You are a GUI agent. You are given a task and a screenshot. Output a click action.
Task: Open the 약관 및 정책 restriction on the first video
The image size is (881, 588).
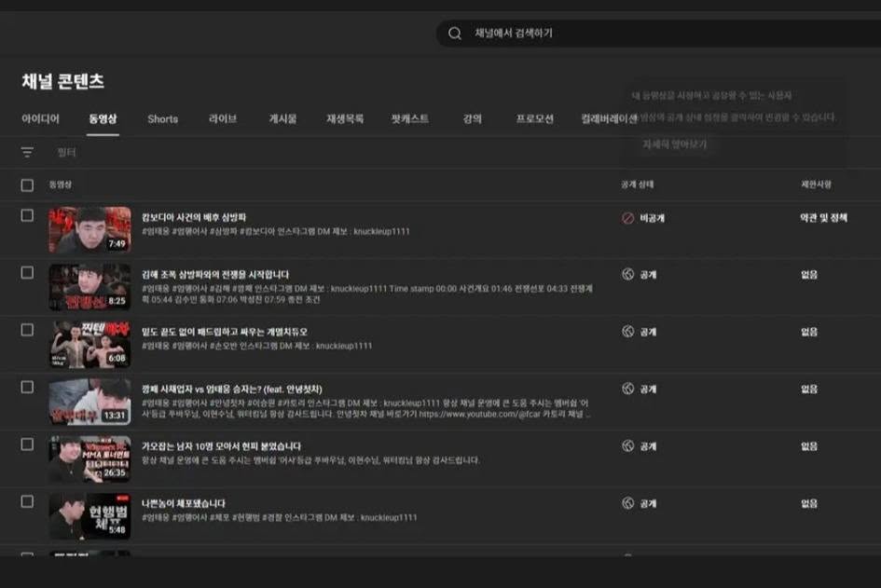[823, 218]
